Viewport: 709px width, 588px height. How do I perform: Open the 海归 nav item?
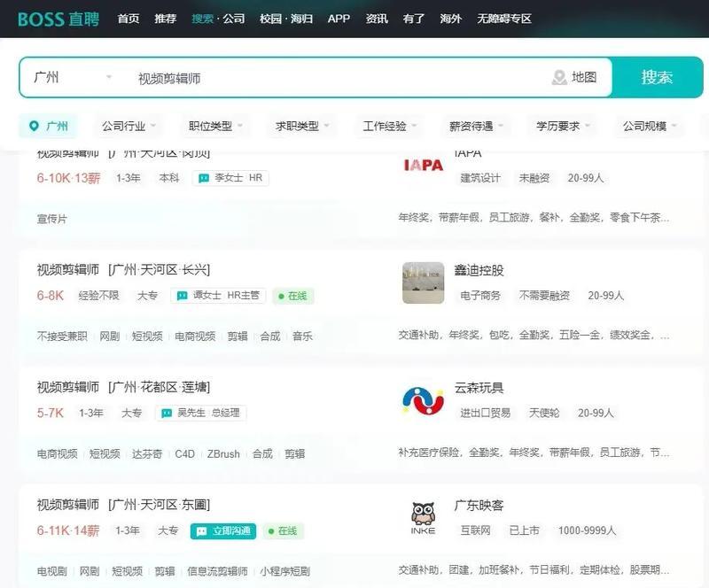tap(301, 19)
